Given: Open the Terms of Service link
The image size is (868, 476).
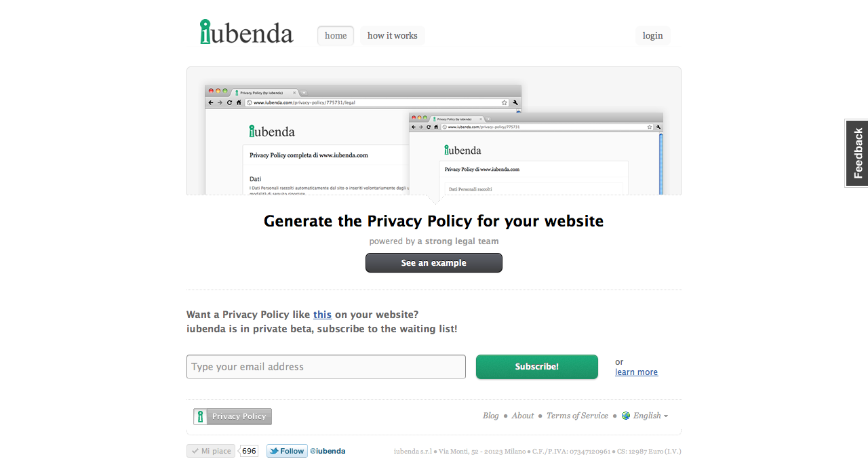Looking at the screenshot, I should (577, 416).
